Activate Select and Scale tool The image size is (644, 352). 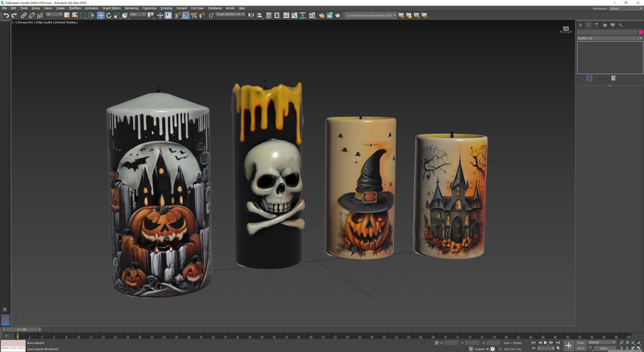pos(117,15)
